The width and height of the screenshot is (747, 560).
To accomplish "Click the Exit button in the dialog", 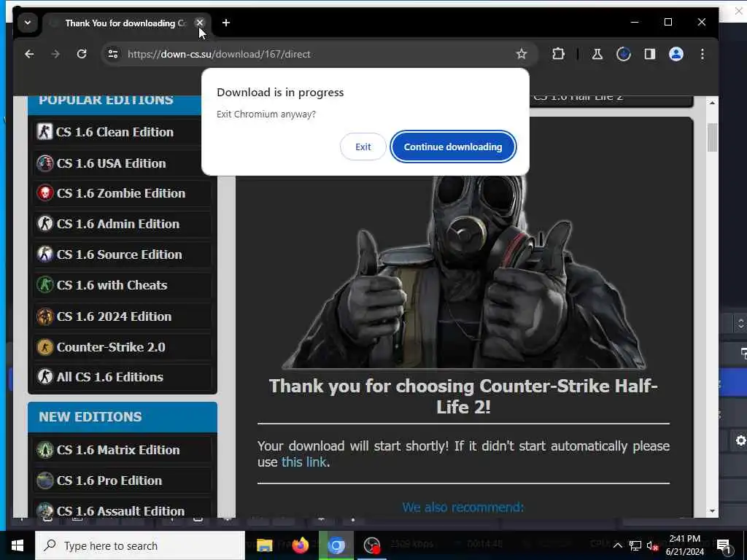I will [x=363, y=147].
